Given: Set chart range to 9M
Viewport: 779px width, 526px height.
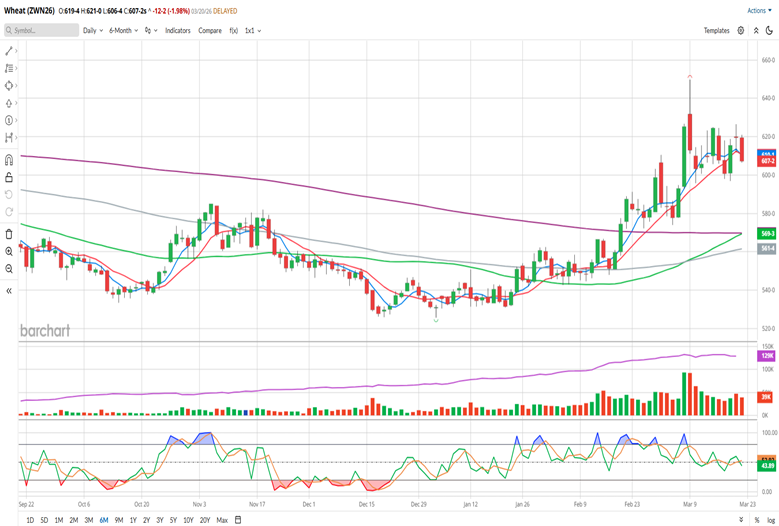Looking at the screenshot, I should coord(119,520).
